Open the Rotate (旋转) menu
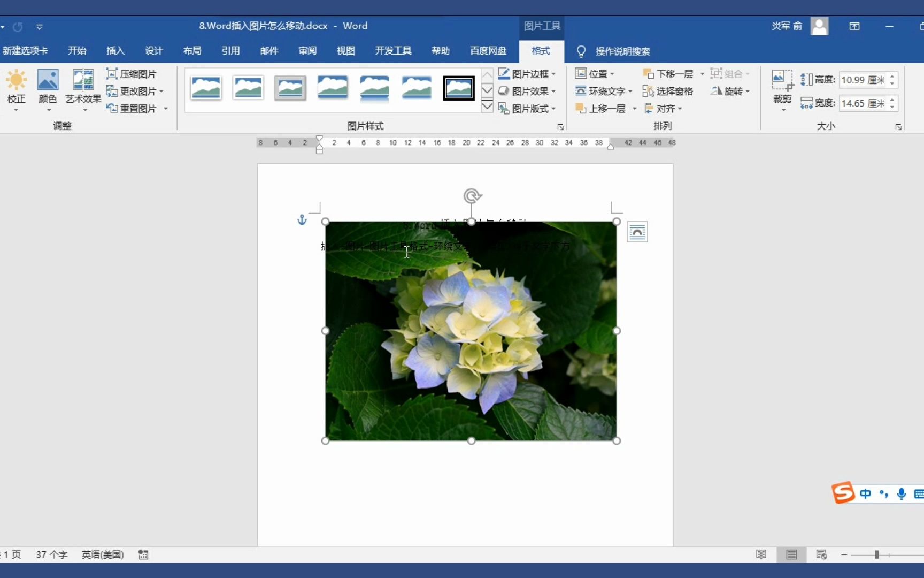Image resolution: width=924 pixels, height=578 pixels. [730, 91]
